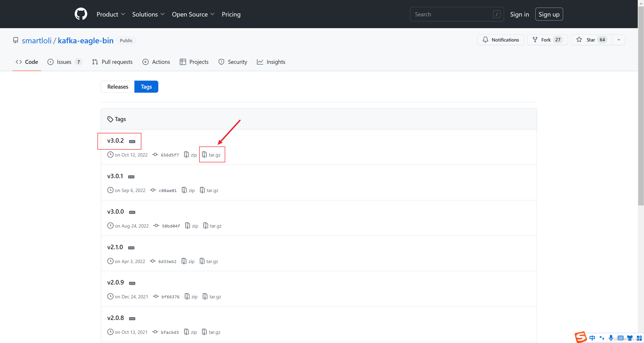Screen dimensions: 644x343
Task: Expand the v2.0.8 ellipsis details
Action: pyautogui.click(x=132, y=318)
